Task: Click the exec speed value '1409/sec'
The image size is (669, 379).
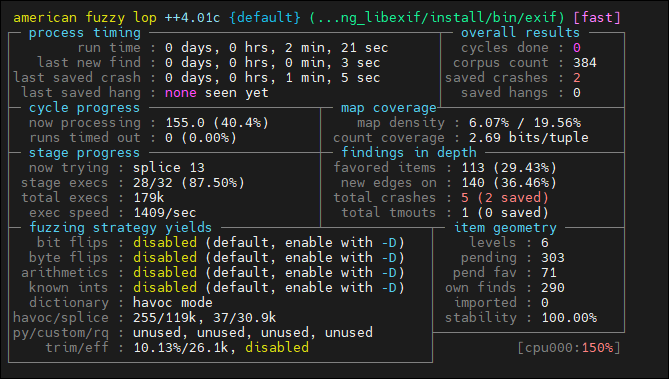Action: (165, 213)
